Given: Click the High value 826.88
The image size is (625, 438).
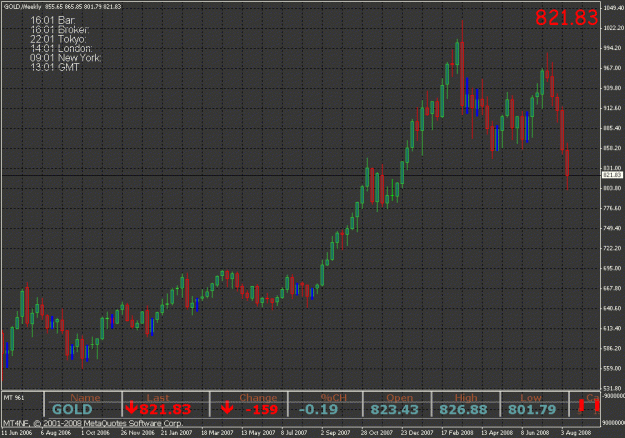Looking at the screenshot, I should tap(463, 409).
